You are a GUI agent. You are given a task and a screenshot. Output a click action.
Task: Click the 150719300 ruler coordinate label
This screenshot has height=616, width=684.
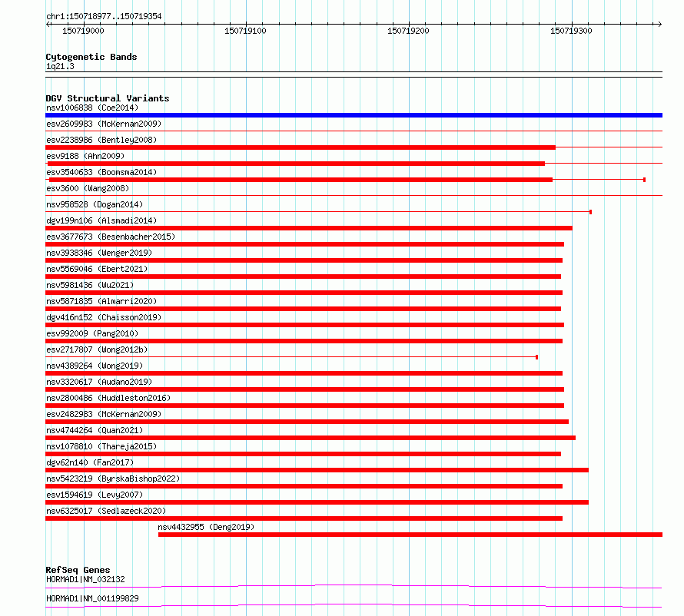(x=571, y=31)
